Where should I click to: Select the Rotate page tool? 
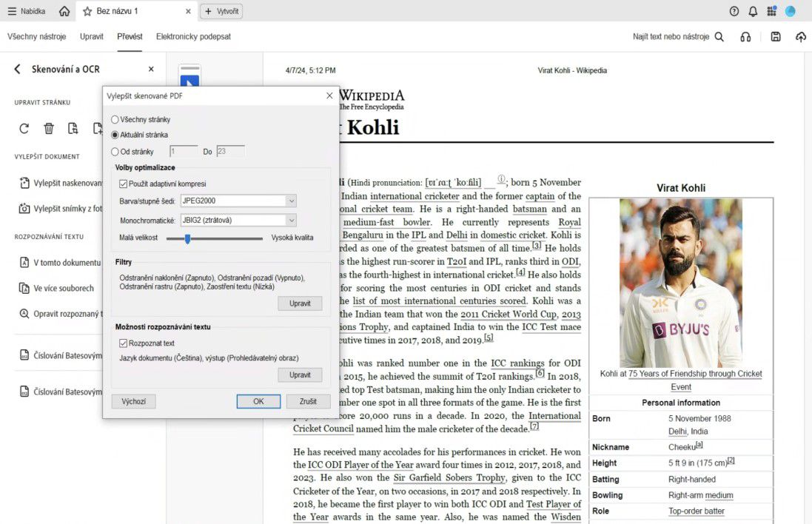[24, 128]
